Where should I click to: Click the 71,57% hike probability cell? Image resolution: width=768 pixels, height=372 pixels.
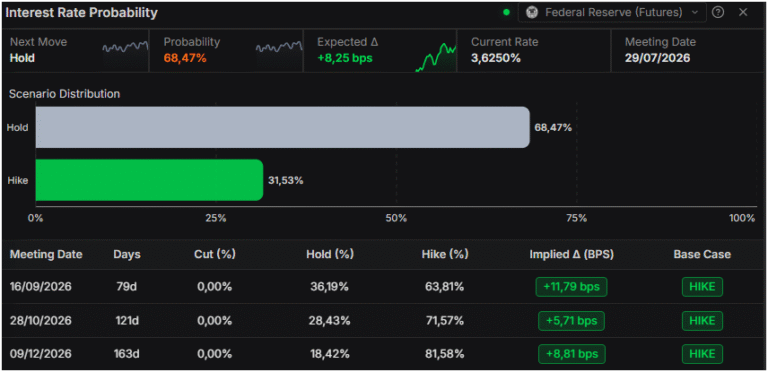coord(444,321)
